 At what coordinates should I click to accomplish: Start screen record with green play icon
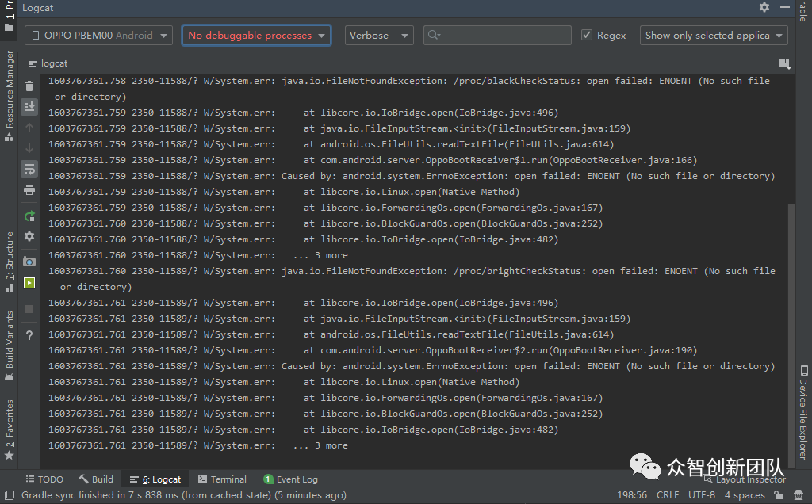tap(29, 283)
